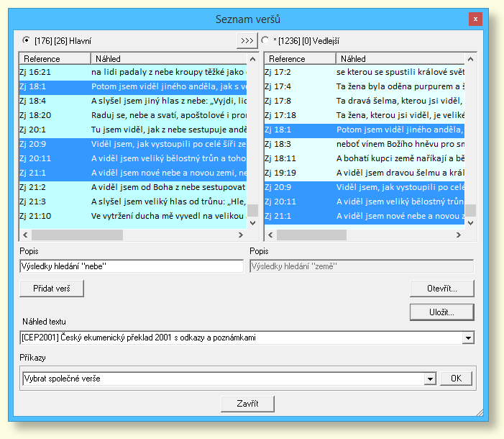Select the Vedlejší radio button
The width and height of the screenshot is (504, 439).
pyautogui.click(x=265, y=40)
